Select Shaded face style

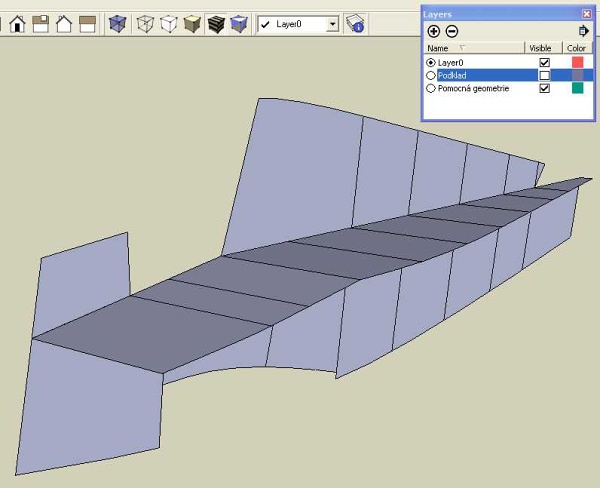click(192, 24)
